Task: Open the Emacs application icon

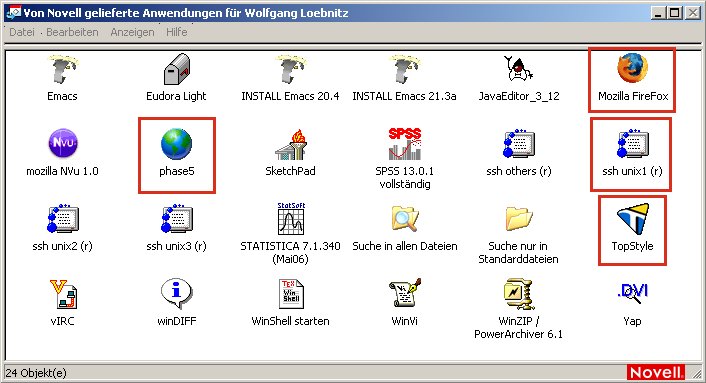Action: 63,69
